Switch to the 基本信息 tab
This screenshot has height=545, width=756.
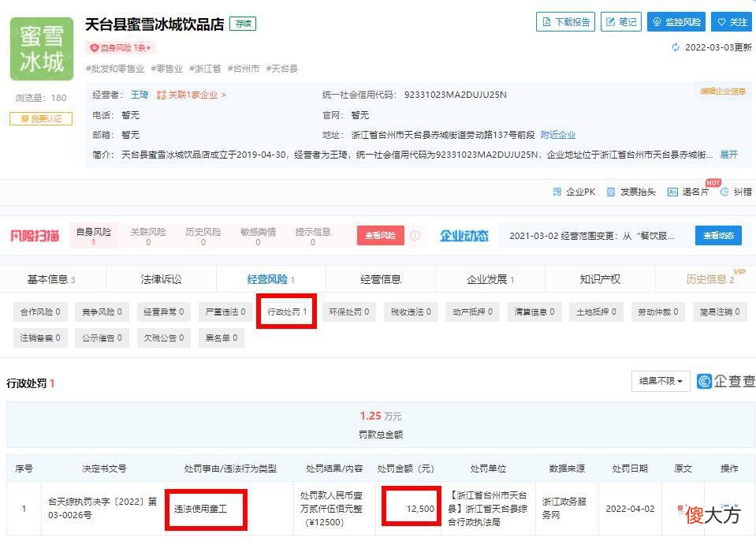pyautogui.click(x=52, y=279)
